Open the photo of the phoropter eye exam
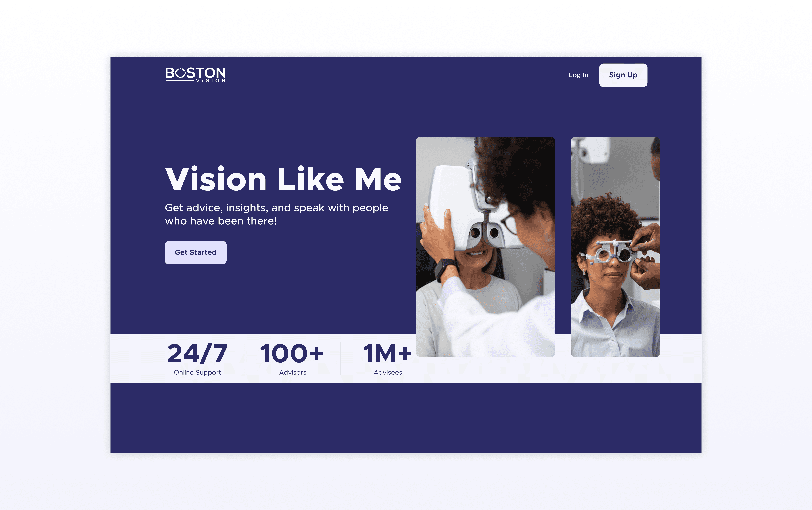This screenshot has width=812, height=510. [486, 247]
